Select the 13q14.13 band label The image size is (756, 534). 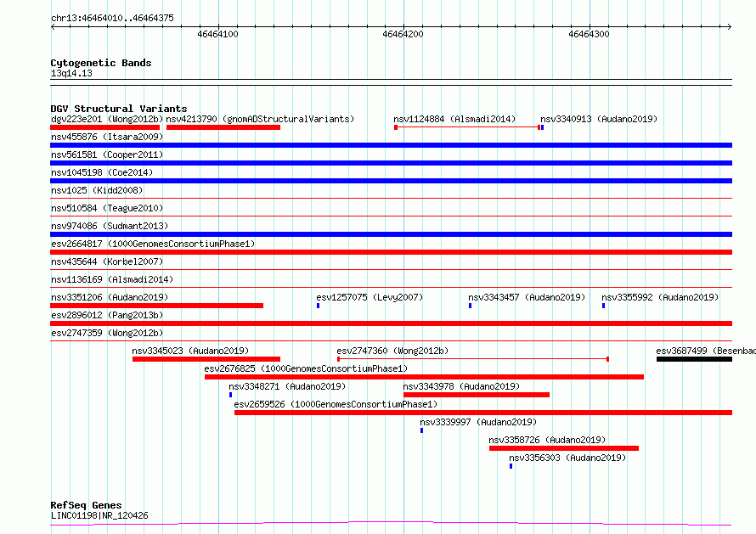tap(71, 73)
